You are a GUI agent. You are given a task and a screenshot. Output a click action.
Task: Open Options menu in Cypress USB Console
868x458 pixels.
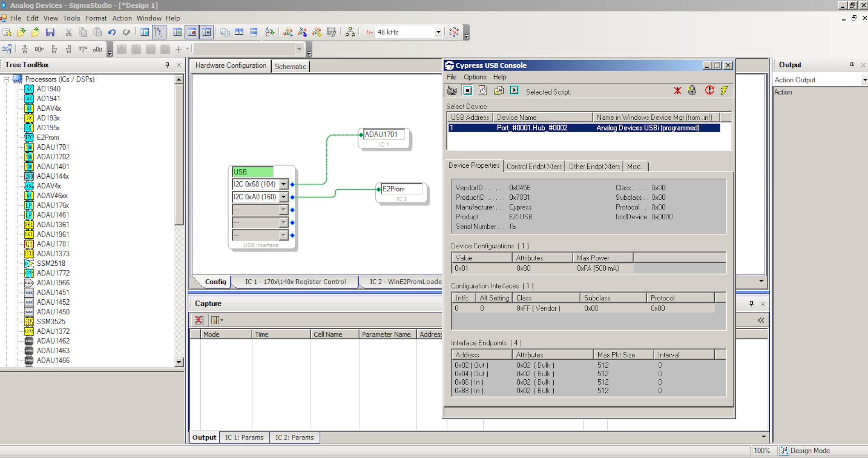475,77
